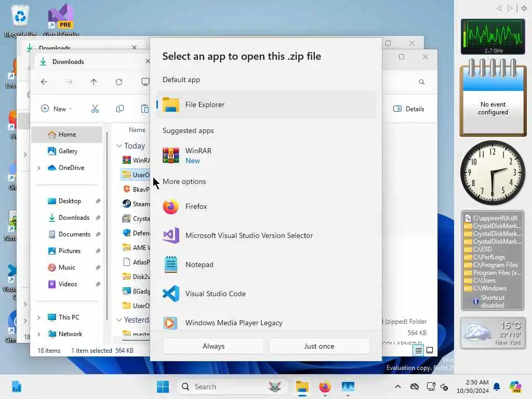Open the New item dropdown
This screenshot has width=532, height=399.
[x=57, y=109]
